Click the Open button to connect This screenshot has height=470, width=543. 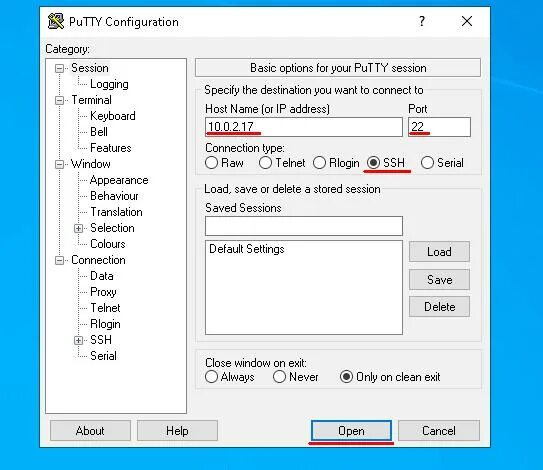point(351,431)
